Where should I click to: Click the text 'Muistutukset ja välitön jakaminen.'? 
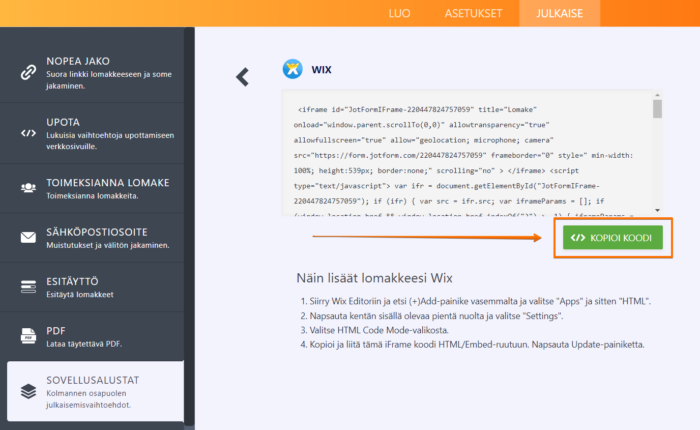pyautogui.click(x=108, y=245)
